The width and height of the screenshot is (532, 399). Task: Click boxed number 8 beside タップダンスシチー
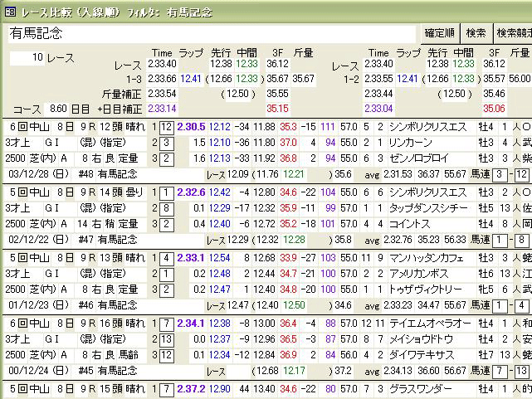pos(167,208)
